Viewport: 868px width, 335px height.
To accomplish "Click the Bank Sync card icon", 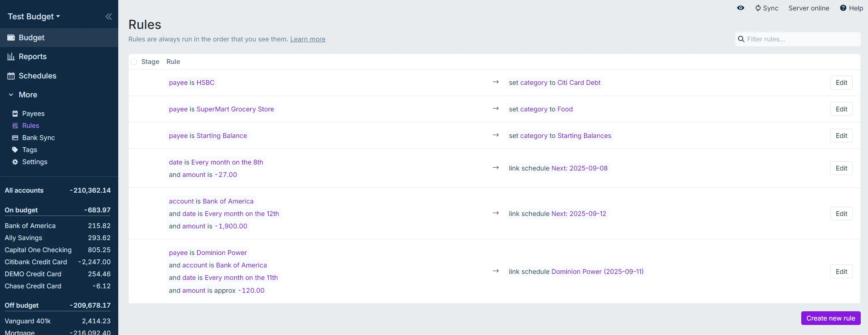I will point(15,138).
